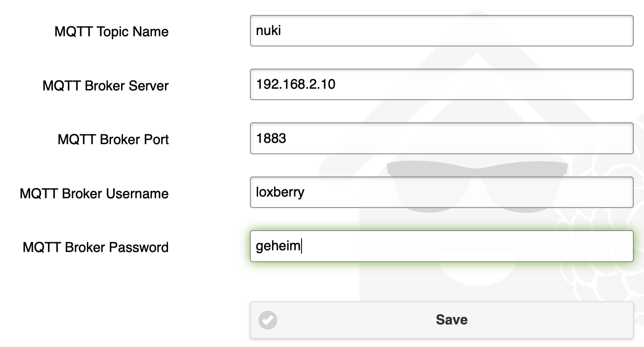Screen dimensions: 644x347
Task: Click the "MQTT Broker Server" label
Action: point(105,86)
